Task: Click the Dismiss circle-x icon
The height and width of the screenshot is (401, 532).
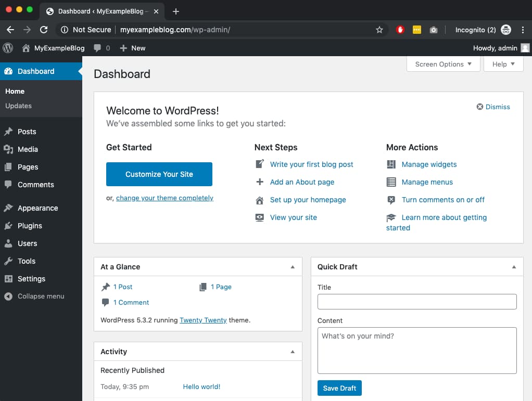Action: click(x=480, y=107)
